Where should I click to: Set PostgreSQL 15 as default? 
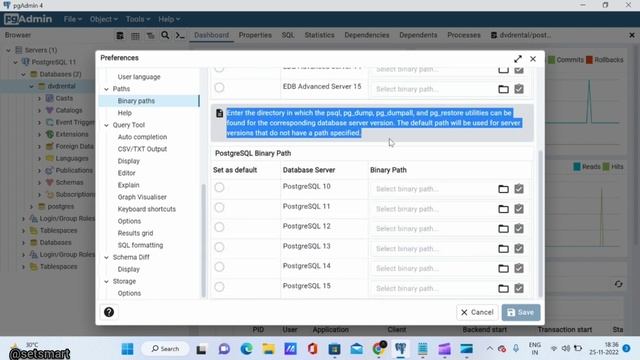coord(219,287)
